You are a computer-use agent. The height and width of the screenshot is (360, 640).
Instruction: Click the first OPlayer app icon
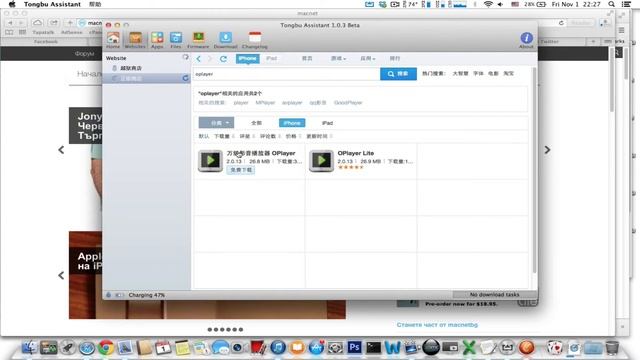click(210, 161)
